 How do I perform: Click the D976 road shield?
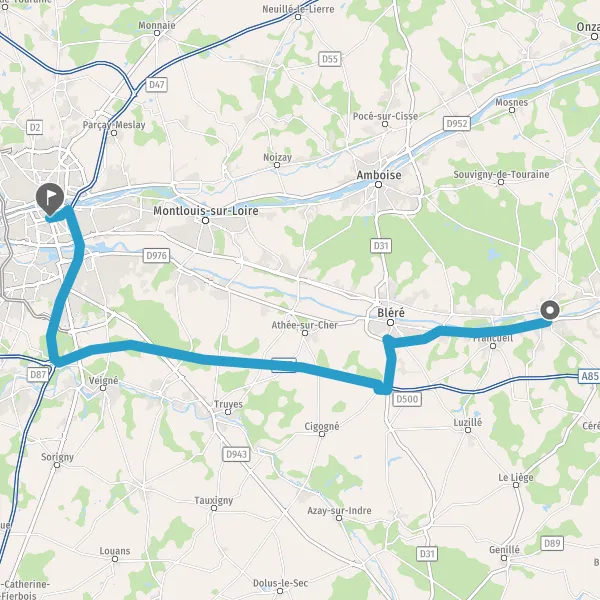click(x=157, y=256)
